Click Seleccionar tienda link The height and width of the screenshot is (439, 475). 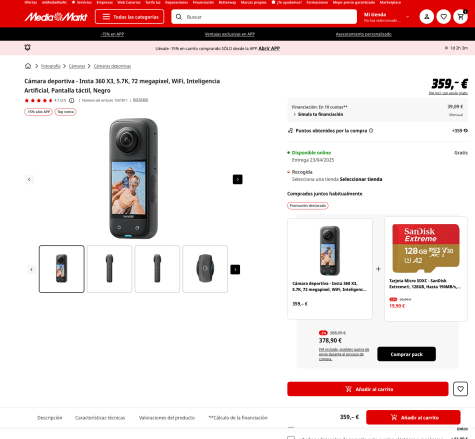pos(361,179)
